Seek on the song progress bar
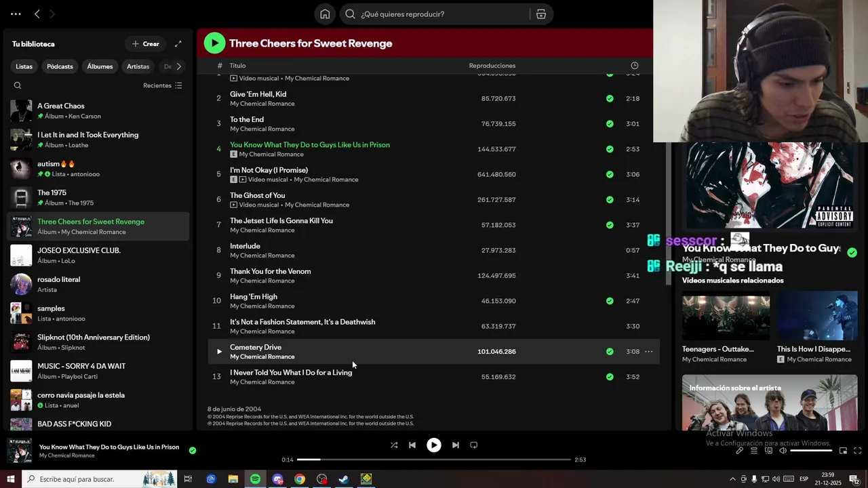Image resolution: width=868 pixels, height=488 pixels. [434, 460]
